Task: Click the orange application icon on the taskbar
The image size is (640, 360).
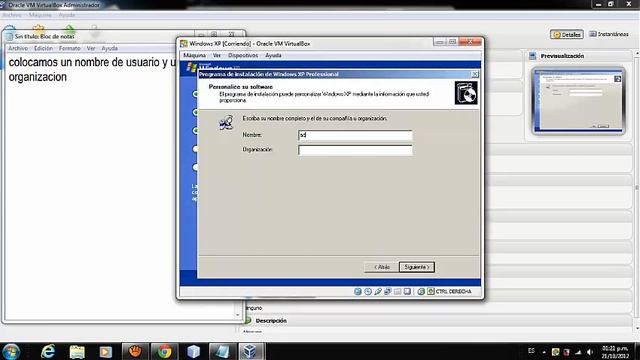Action: tap(135, 351)
